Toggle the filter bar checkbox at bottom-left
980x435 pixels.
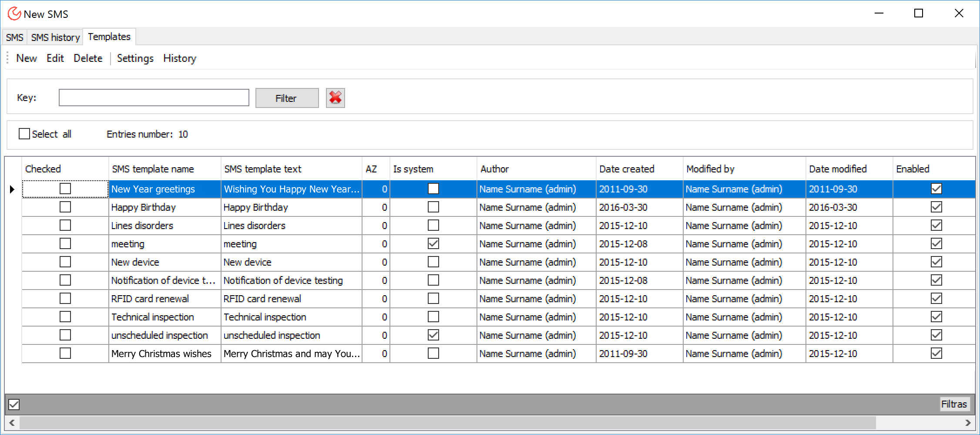click(x=14, y=405)
